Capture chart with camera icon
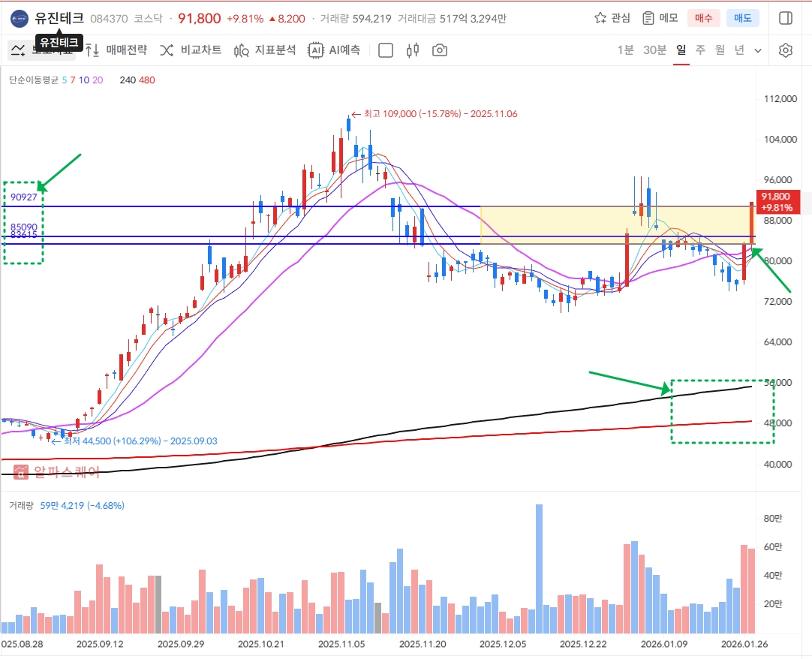 (440, 50)
